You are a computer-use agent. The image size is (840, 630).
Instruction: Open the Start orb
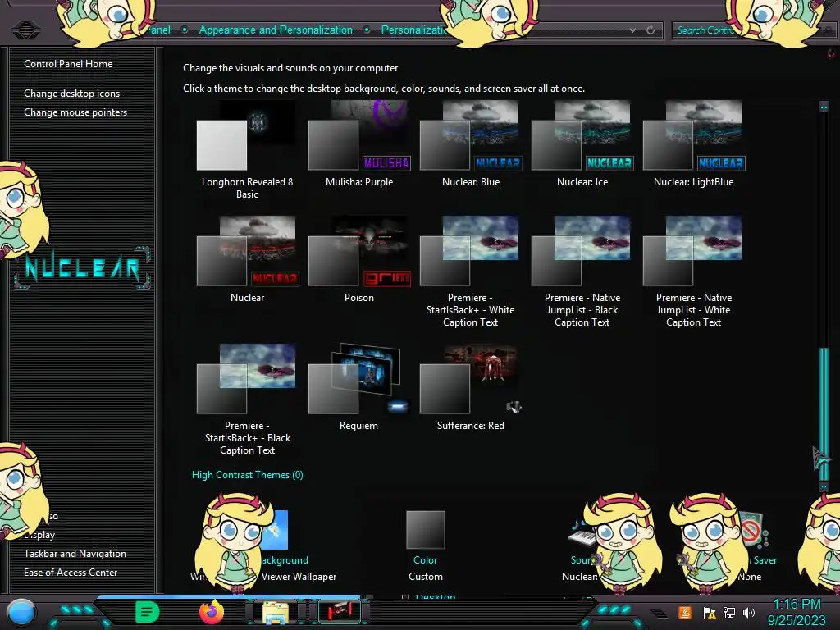coord(21,612)
